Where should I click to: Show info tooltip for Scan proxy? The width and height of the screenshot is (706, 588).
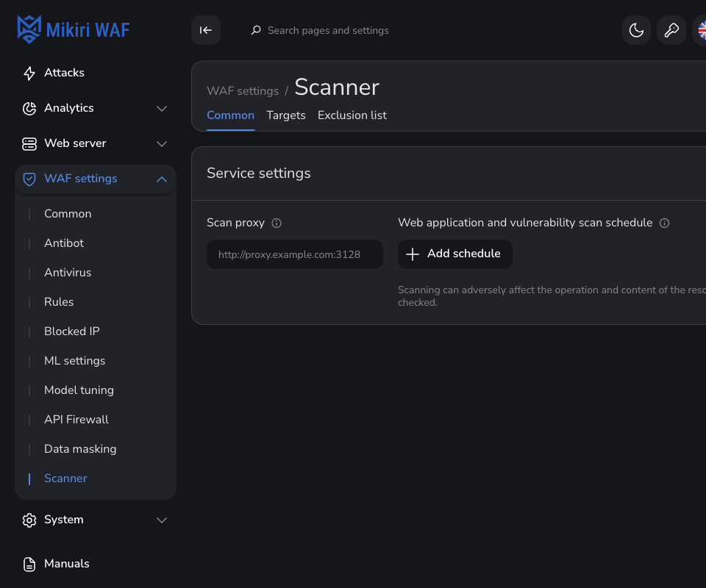coord(277,223)
